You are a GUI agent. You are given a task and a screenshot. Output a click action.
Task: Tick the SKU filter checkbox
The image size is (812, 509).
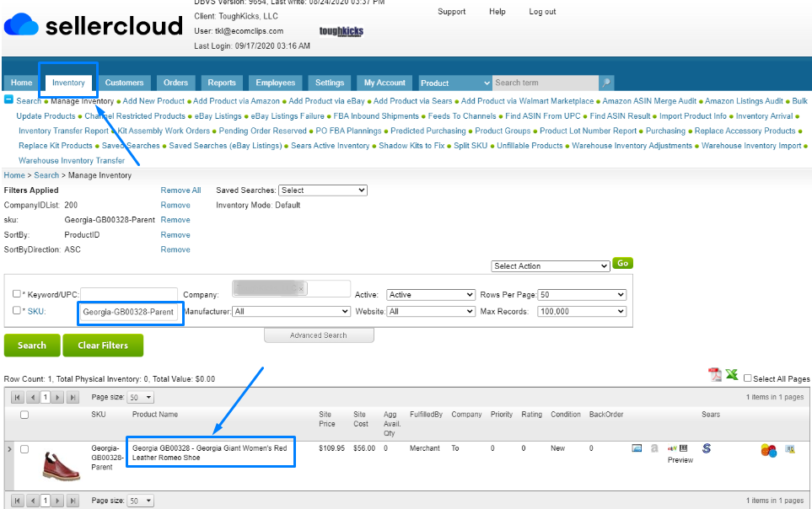[x=17, y=310]
